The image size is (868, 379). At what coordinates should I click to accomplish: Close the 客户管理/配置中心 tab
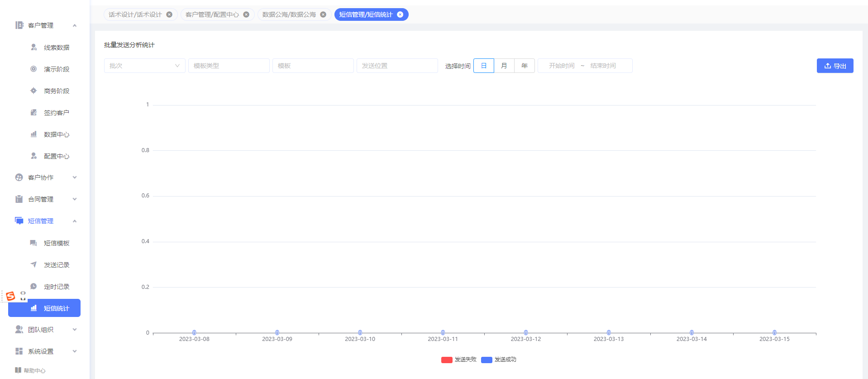[246, 14]
